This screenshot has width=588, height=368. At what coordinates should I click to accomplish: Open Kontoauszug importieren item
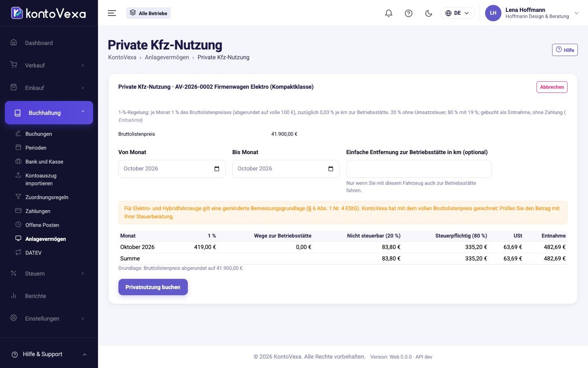point(41,179)
